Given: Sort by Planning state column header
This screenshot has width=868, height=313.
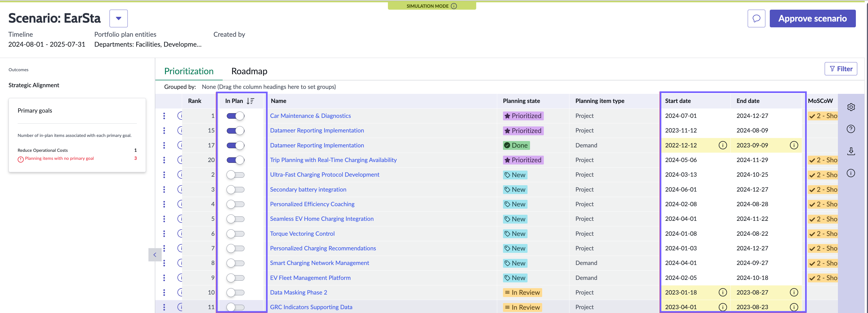Looking at the screenshot, I should click(x=521, y=101).
